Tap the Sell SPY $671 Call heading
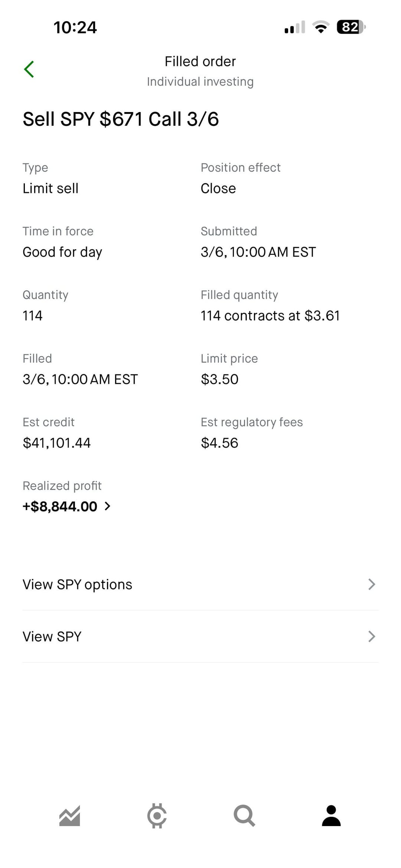Image resolution: width=401 pixels, height=868 pixels. 121,119
